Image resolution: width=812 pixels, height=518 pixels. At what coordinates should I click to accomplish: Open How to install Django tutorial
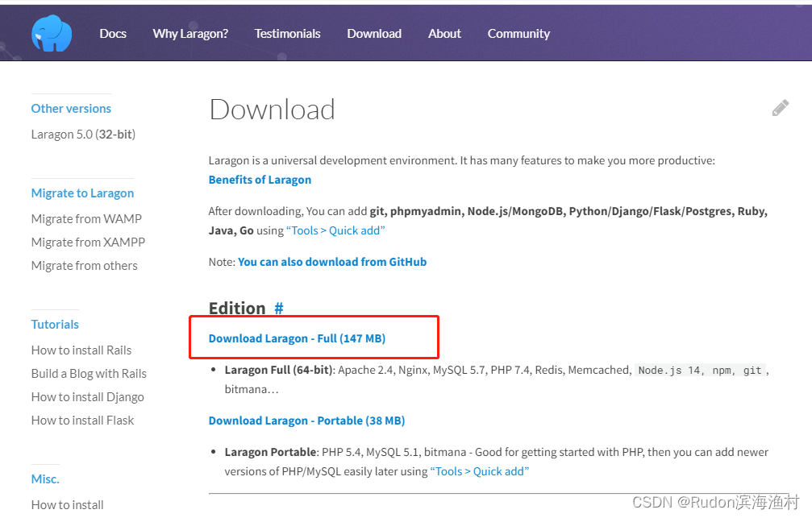click(88, 397)
